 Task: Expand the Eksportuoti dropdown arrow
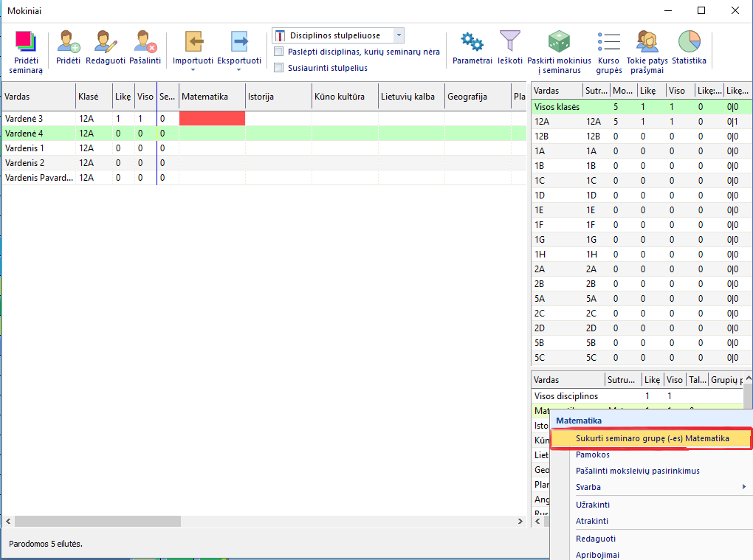[x=238, y=70]
